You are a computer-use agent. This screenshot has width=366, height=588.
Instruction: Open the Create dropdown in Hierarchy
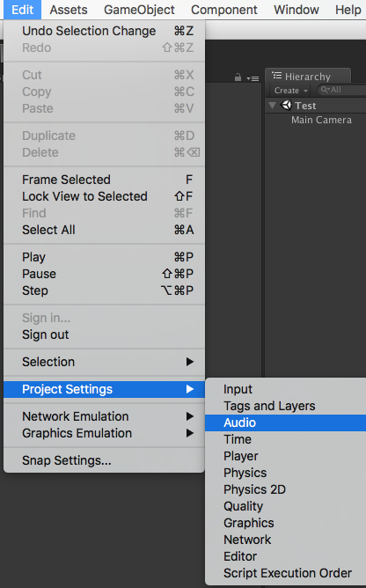[x=290, y=91]
